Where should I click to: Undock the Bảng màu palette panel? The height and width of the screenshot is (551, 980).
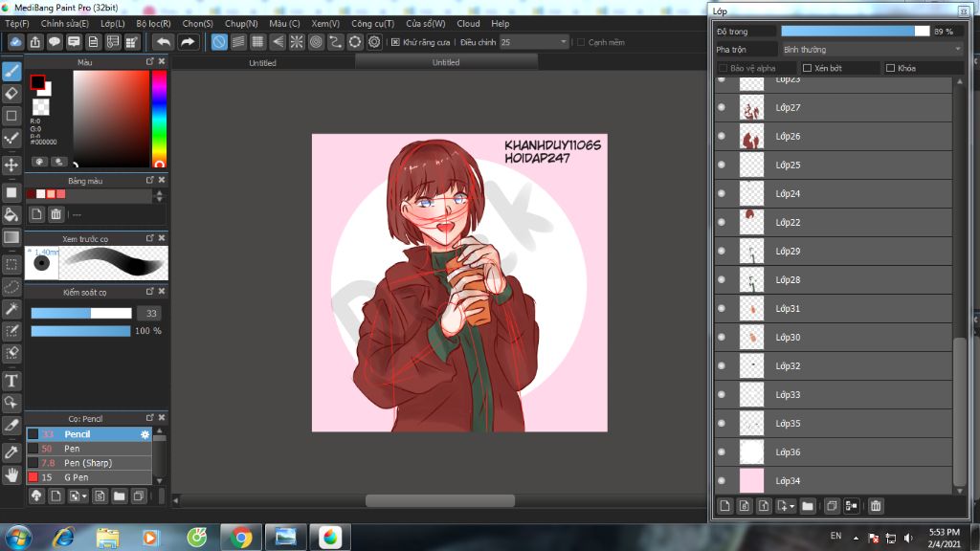(x=150, y=180)
